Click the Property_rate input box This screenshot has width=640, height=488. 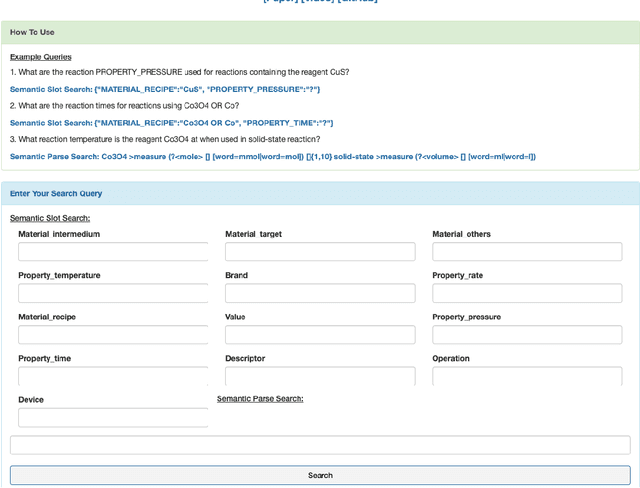click(527, 293)
